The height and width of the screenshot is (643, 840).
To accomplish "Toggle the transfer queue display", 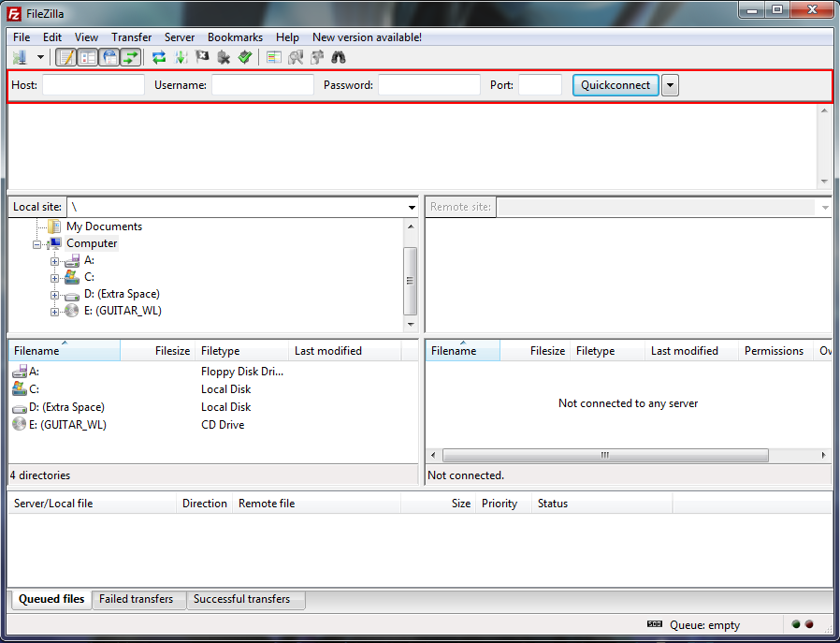I will (x=131, y=57).
